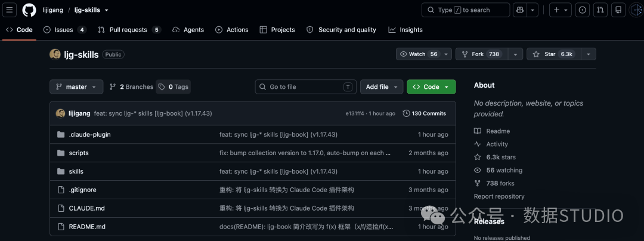The image size is (644, 241).
Task: Click the scripts folder icon
Action: [61, 153]
